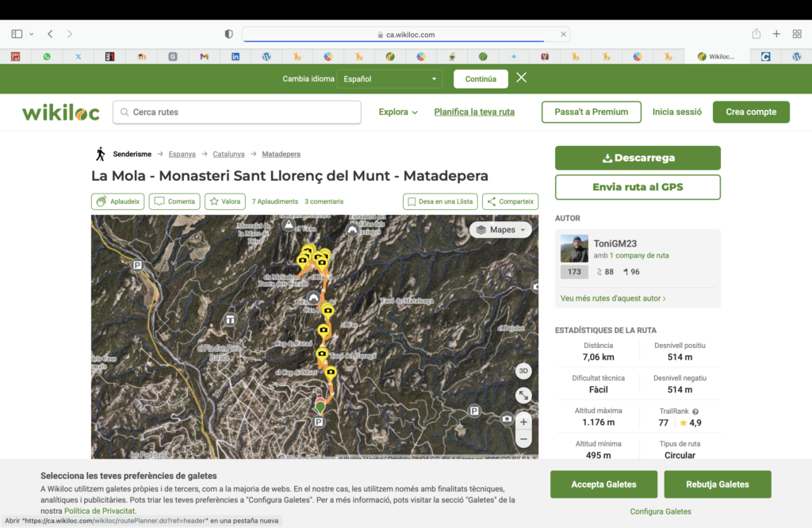Click the ca.wikiloc.com address bar
Image resolution: width=812 pixels, height=528 pixels.
click(406, 35)
